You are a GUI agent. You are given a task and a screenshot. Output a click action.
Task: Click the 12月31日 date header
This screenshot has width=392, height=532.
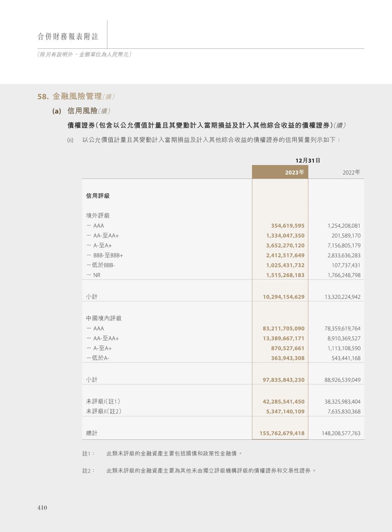coord(308,160)
